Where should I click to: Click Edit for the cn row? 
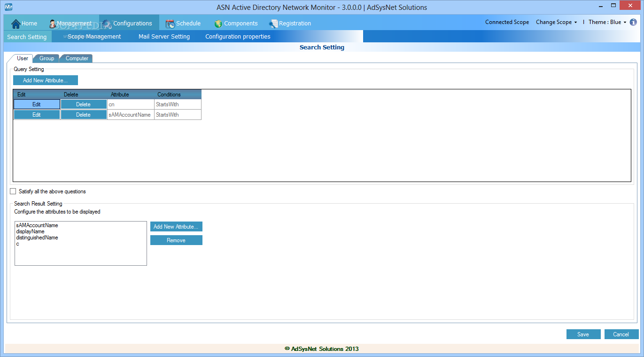37,104
